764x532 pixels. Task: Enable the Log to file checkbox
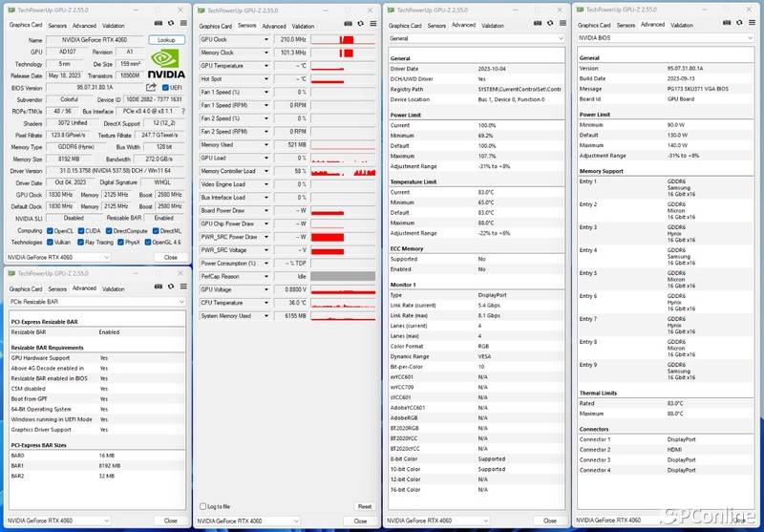(202, 506)
